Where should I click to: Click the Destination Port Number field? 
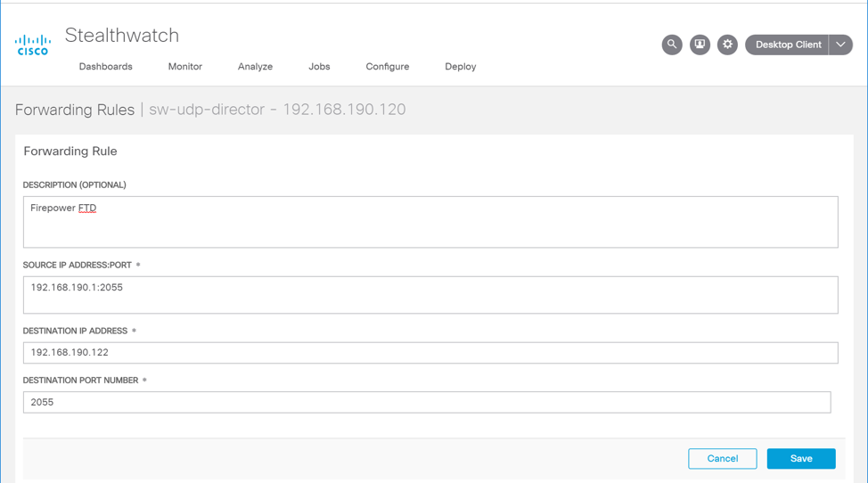[427, 402]
